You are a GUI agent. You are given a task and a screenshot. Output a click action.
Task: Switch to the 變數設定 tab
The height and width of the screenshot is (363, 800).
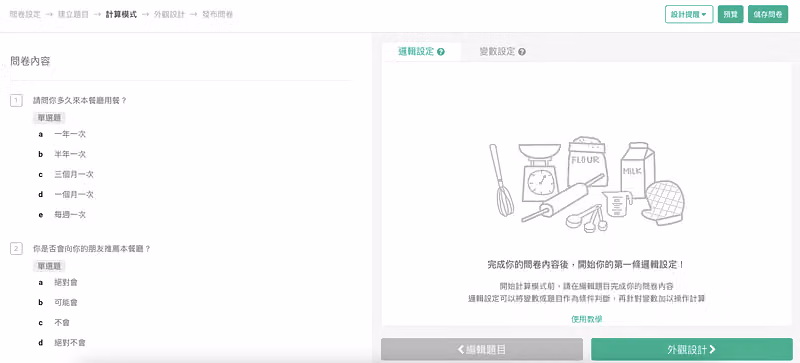click(503, 52)
